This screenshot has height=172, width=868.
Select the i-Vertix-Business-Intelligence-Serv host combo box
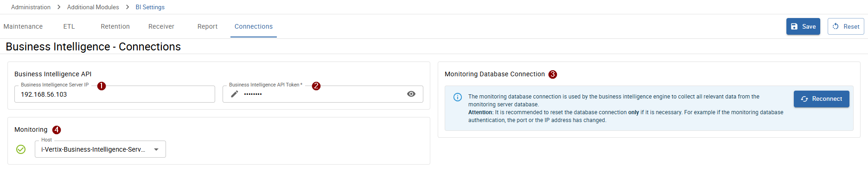pyautogui.click(x=100, y=149)
